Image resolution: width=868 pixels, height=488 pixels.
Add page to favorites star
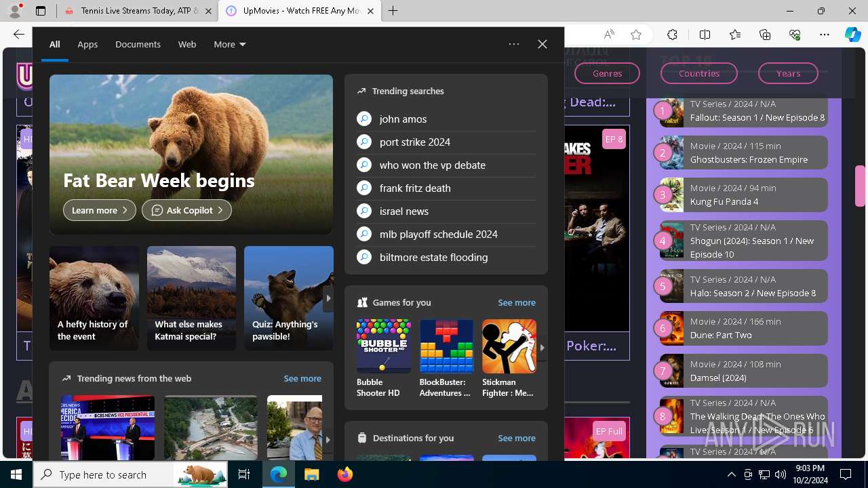[x=636, y=35]
